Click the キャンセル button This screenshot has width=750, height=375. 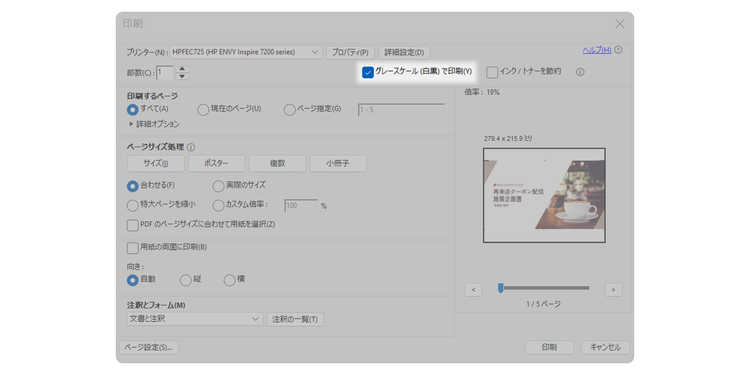[x=606, y=348]
